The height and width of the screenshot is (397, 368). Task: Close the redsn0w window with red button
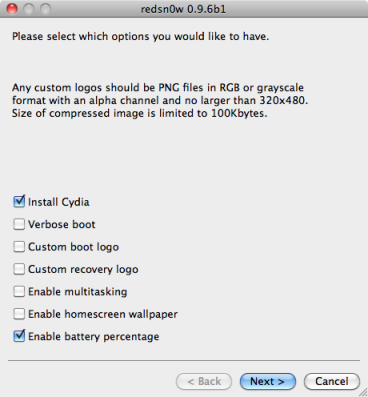12,9
